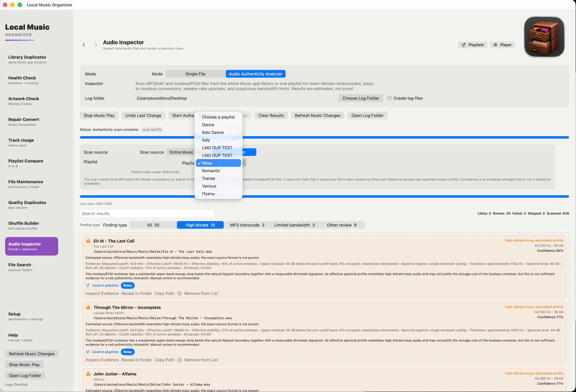Click the Relax playlist tag on Eir.M card
This screenshot has height=392, width=576.
pos(128,285)
